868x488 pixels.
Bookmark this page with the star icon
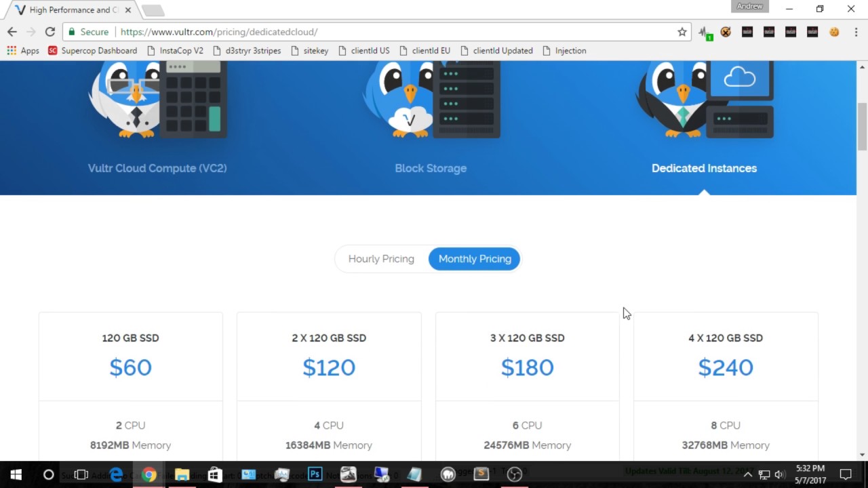point(682,32)
